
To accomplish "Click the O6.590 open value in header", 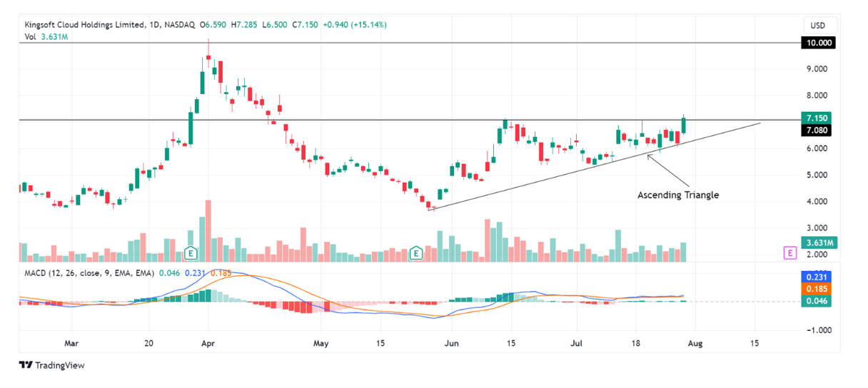I will click(x=213, y=24).
